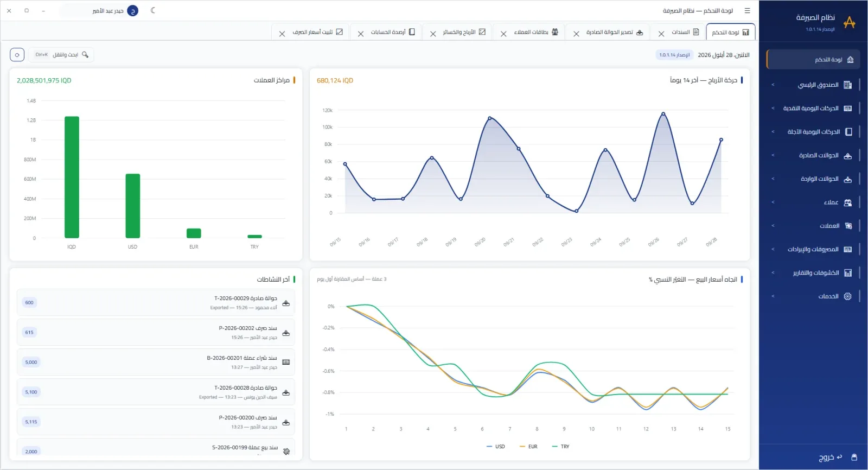Toggle the EUR series in the chart legend
The width and height of the screenshot is (868, 470).
point(528,447)
